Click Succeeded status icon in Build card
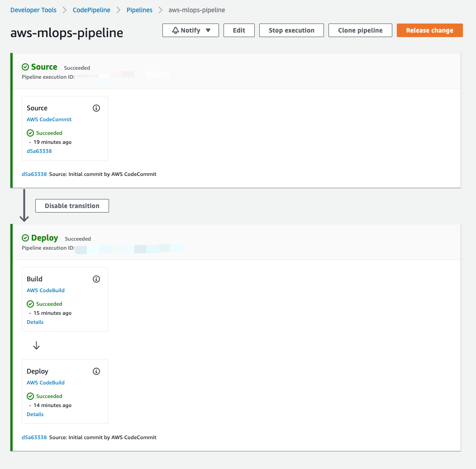 pyautogui.click(x=30, y=304)
